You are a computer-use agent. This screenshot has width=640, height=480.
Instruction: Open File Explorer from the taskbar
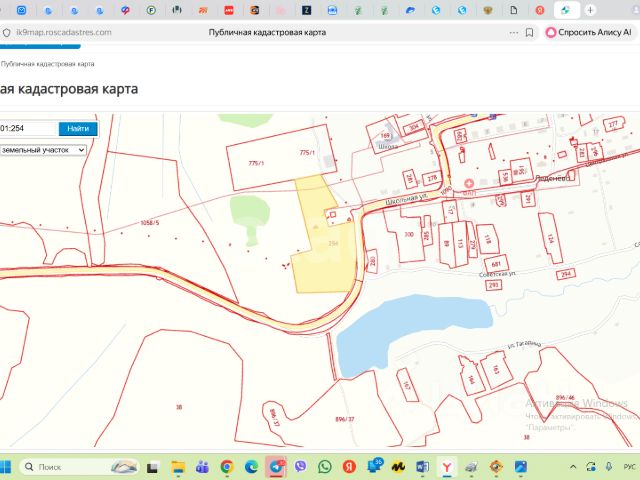pyautogui.click(x=179, y=467)
